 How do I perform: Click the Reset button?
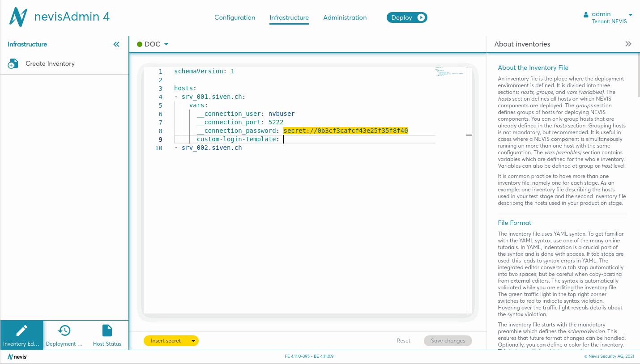tap(403, 341)
